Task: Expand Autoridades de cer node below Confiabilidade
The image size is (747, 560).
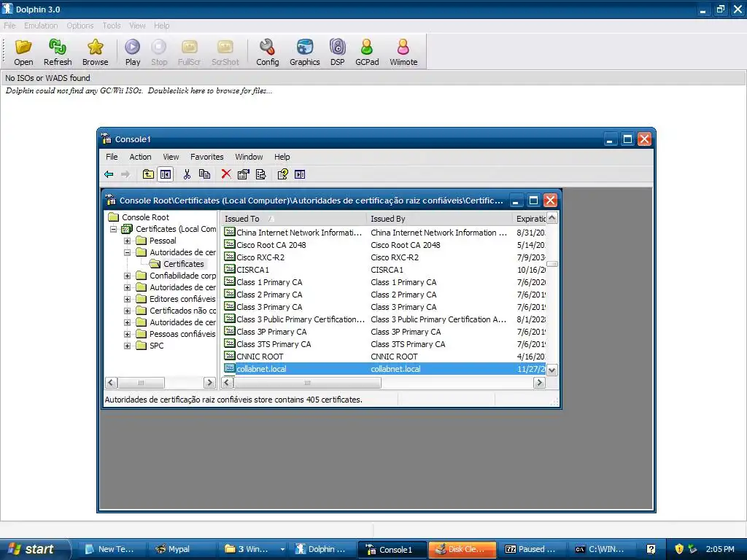Action: [127, 287]
